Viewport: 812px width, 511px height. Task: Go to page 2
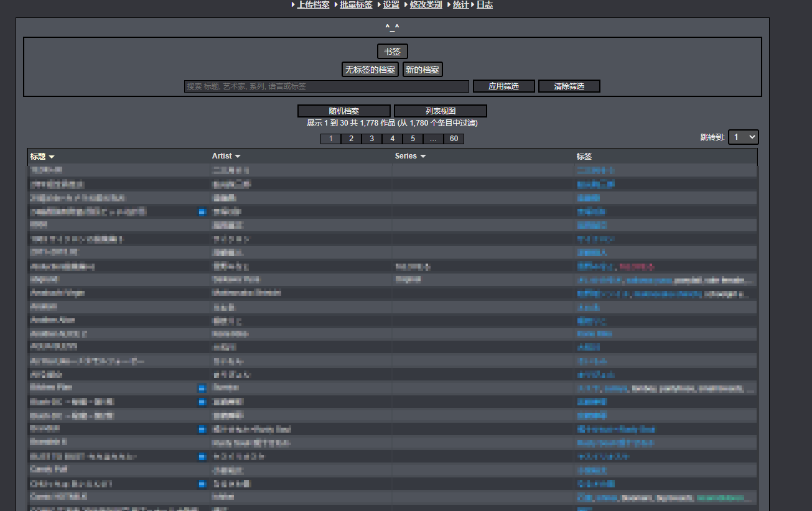pos(352,139)
